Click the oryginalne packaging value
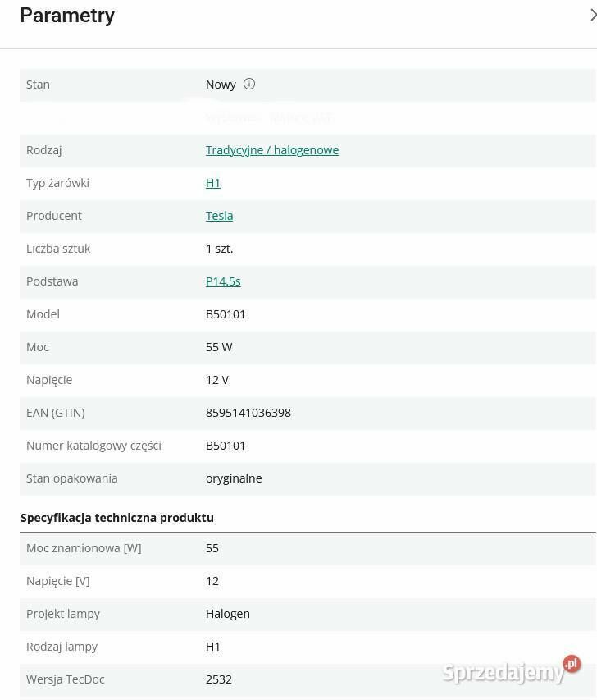This screenshot has width=597, height=700. (234, 478)
